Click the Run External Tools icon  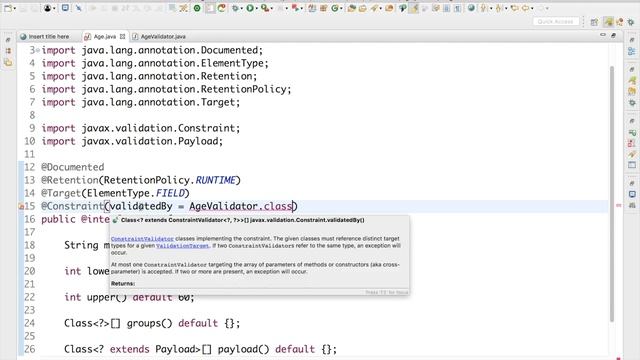pos(264,8)
